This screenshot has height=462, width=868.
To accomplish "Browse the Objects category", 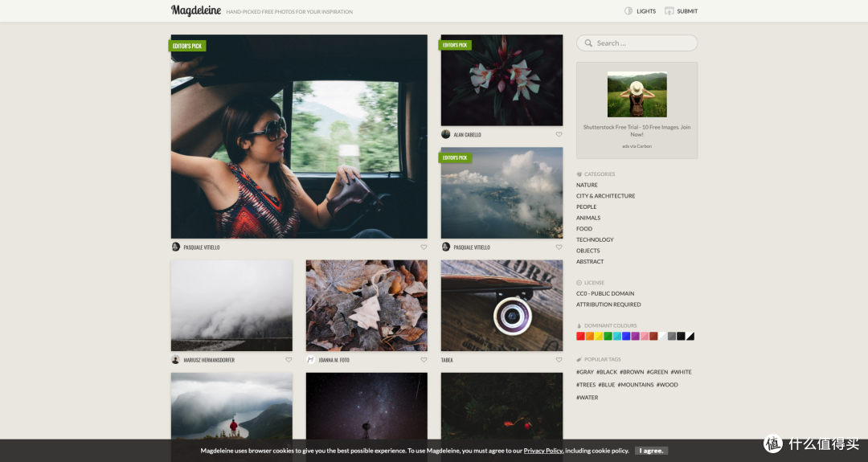I will pyautogui.click(x=588, y=251).
